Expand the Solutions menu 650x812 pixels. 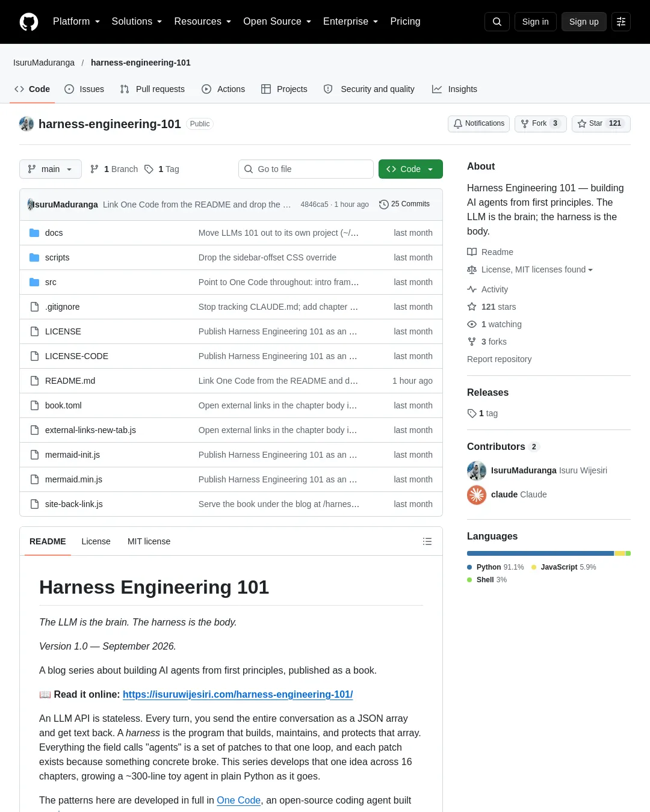[x=137, y=22]
